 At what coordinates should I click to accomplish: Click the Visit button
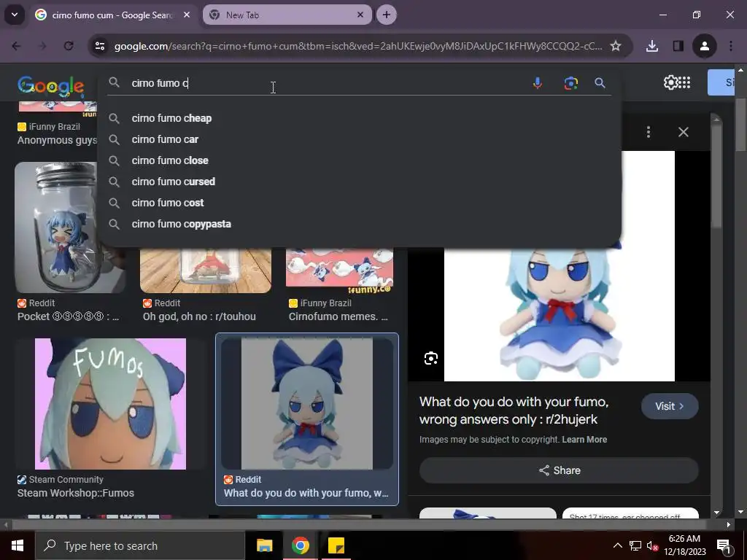[670, 406]
